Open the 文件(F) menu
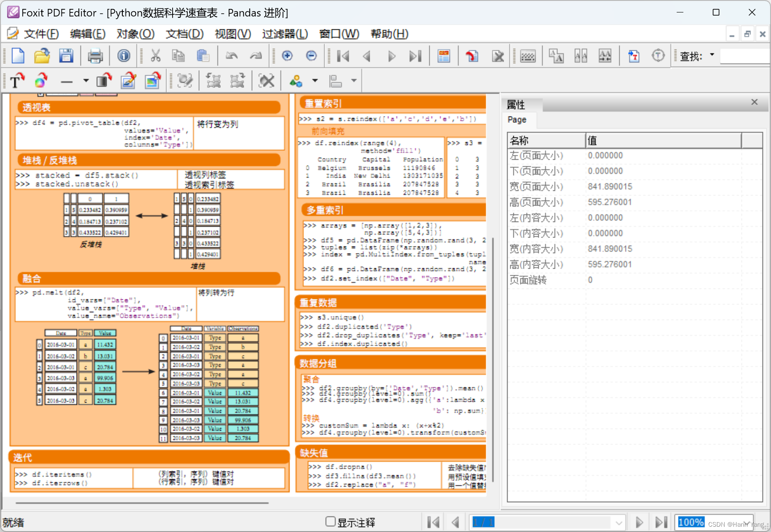Image resolution: width=771 pixels, height=532 pixels. [41, 34]
